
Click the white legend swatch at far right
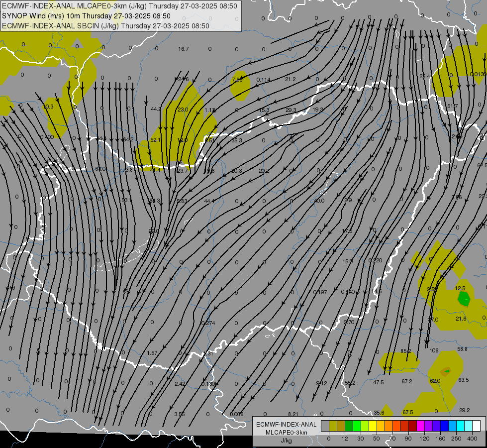(x=477, y=426)
